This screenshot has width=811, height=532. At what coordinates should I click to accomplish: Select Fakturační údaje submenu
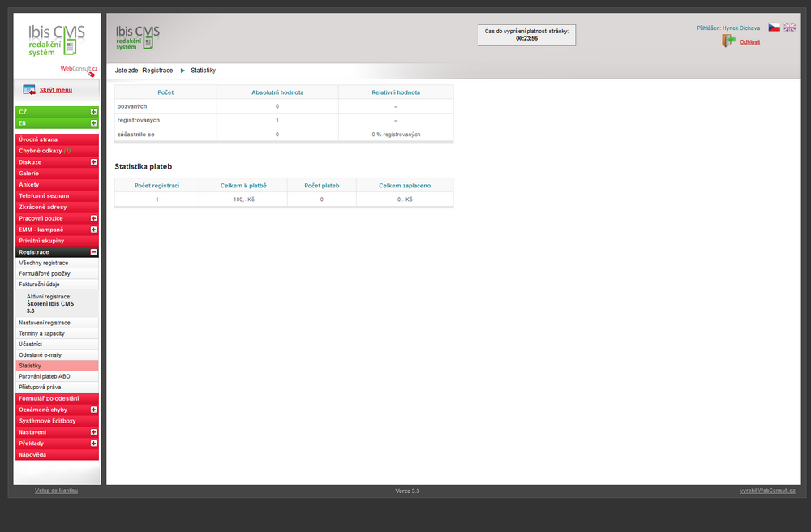pos(57,285)
